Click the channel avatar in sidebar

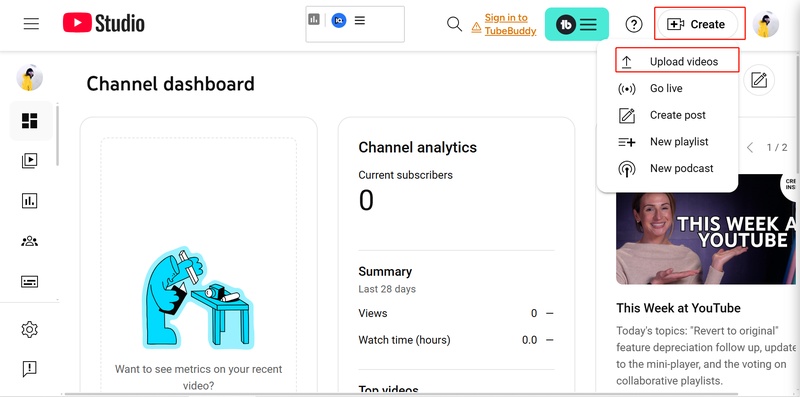tap(30, 78)
